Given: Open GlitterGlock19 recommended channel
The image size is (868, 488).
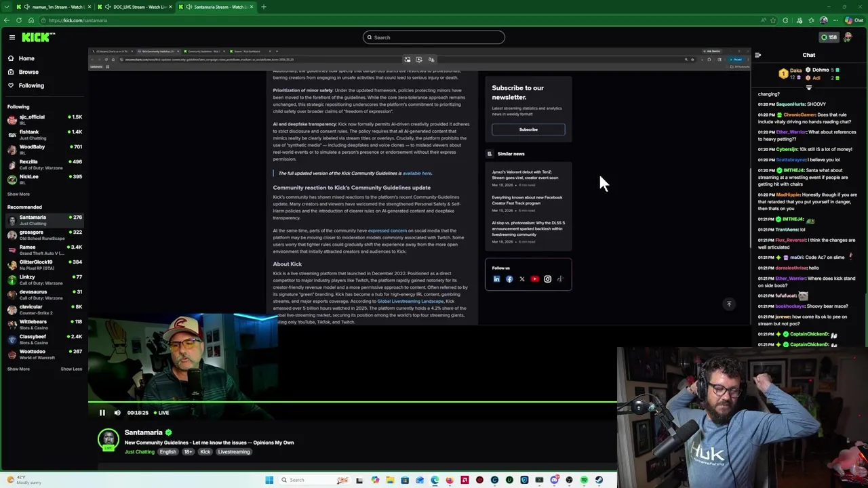Looking at the screenshot, I should (44, 265).
